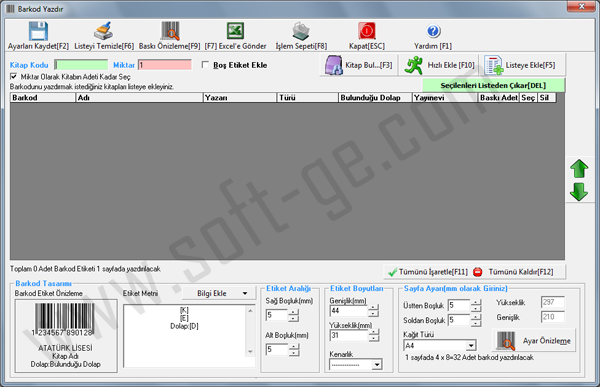Click Sil column header
This screenshot has height=387, width=600.
547,98
